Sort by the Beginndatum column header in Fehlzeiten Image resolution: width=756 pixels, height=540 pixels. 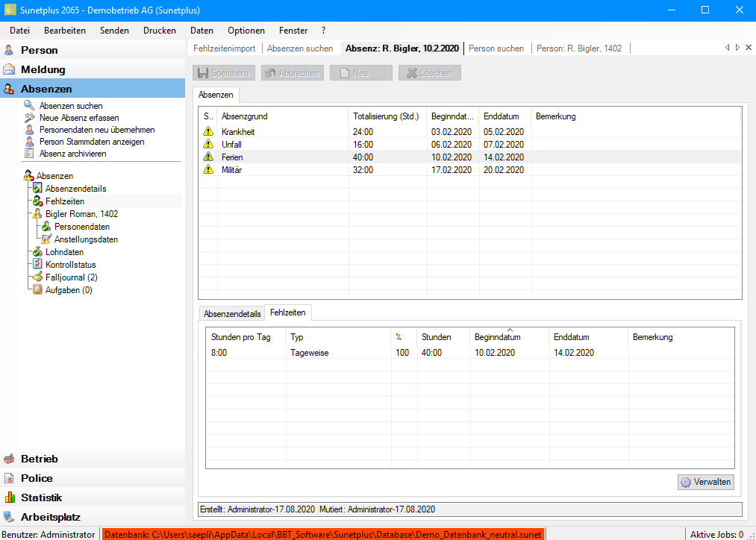(497, 337)
